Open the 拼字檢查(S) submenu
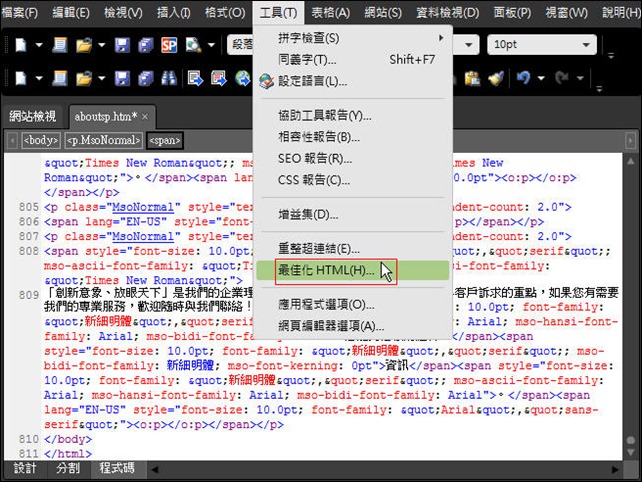The width and height of the screenshot is (642, 482). click(353, 38)
